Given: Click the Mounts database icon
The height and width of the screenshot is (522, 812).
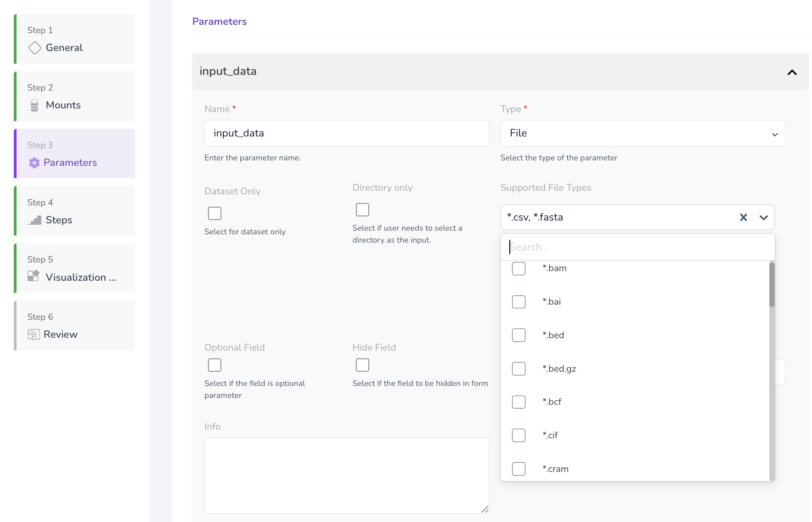Looking at the screenshot, I should click(34, 106).
